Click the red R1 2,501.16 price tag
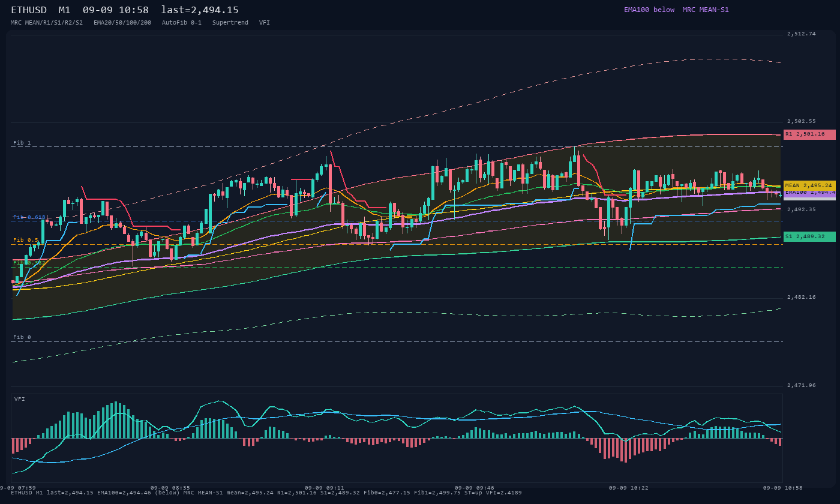The width and height of the screenshot is (840, 504). 809,134
